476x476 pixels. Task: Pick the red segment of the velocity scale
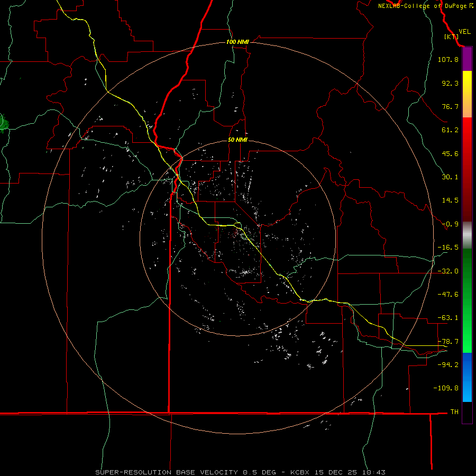pos(467,169)
